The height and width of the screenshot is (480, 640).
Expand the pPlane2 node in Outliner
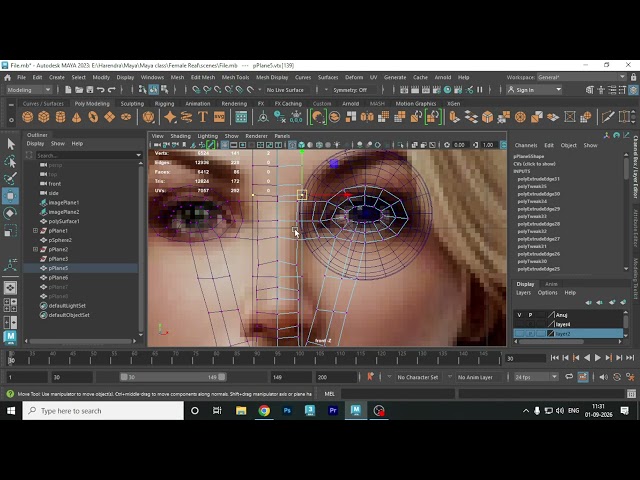coord(36,249)
